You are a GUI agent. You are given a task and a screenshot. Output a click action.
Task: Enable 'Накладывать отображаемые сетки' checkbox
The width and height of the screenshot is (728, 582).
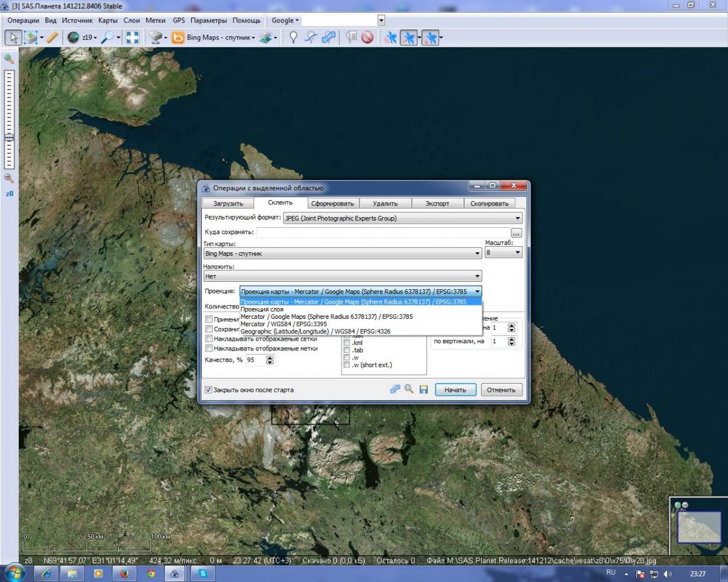209,339
